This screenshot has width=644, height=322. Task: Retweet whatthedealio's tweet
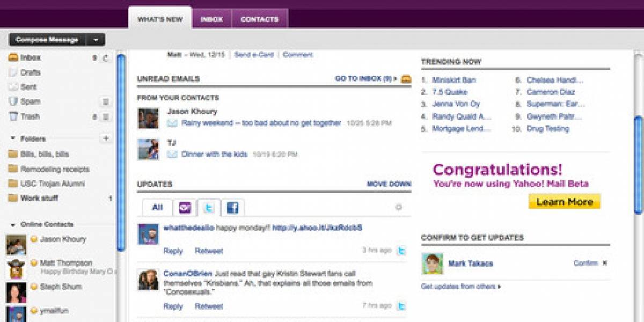(x=209, y=251)
